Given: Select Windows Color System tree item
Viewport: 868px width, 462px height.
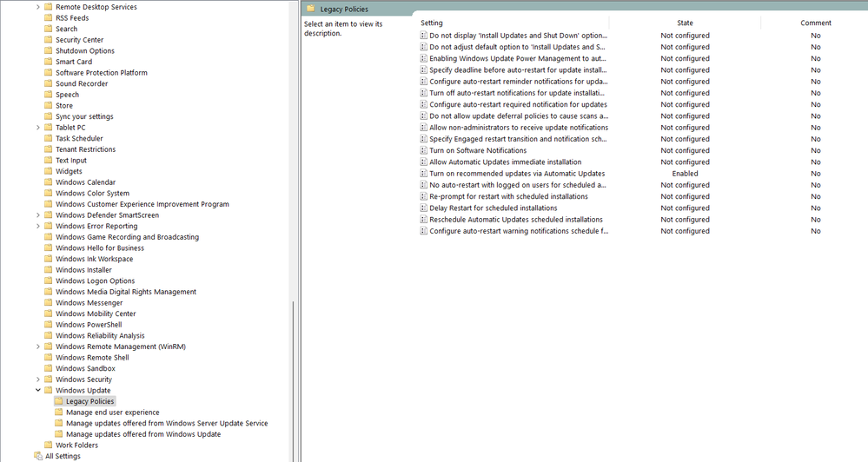Looking at the screenshot, I should [92, 194].
